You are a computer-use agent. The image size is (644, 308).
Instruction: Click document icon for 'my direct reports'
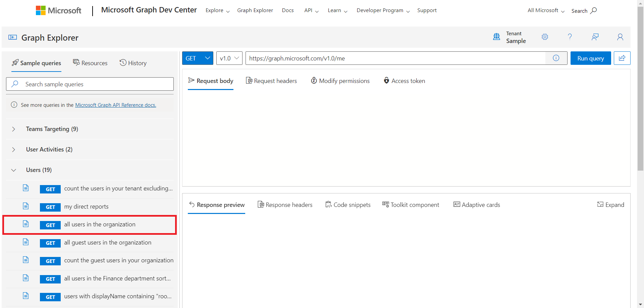pyautogui.click(x=26, y=206)
